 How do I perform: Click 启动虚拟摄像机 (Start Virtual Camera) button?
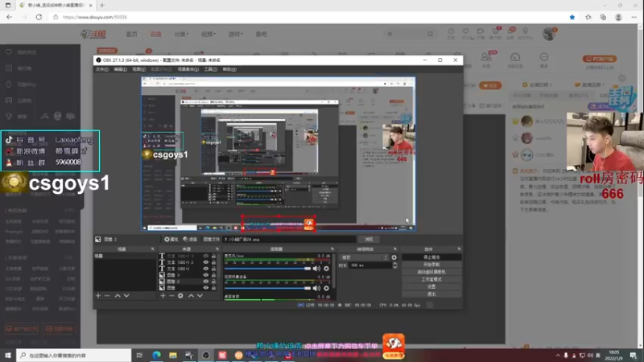(x=431, y=272)
